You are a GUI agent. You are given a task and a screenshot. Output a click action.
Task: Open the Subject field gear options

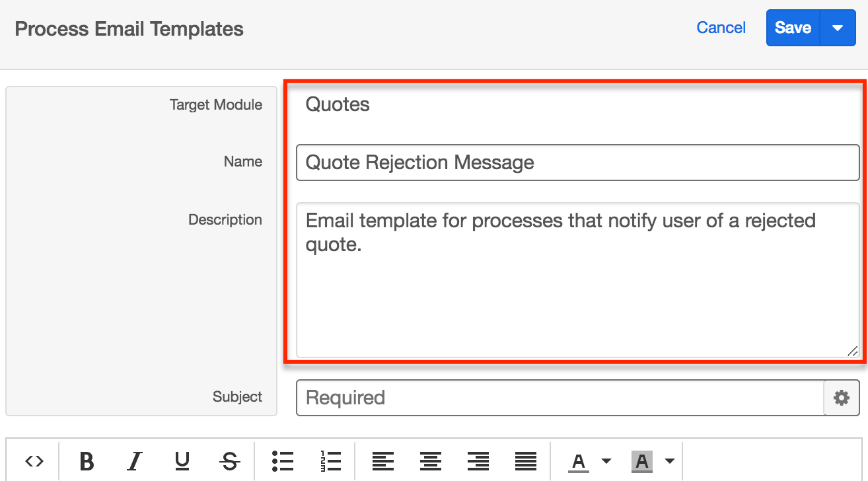point(841,398)
